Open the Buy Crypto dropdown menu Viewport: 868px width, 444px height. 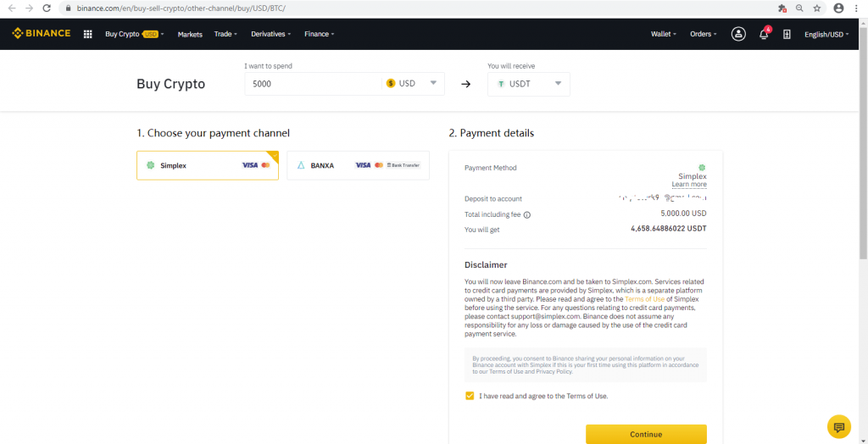tap(135, 35)
